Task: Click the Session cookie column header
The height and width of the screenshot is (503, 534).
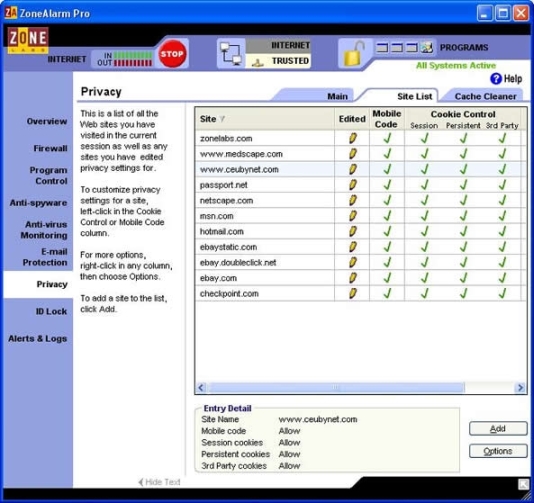Action: tap(424, 126)
